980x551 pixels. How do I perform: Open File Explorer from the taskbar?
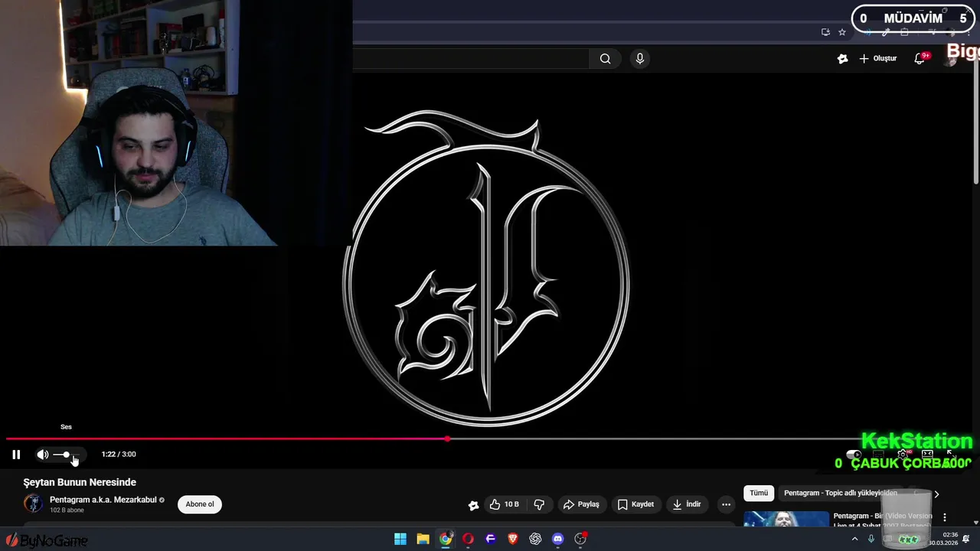coord(423,540)
